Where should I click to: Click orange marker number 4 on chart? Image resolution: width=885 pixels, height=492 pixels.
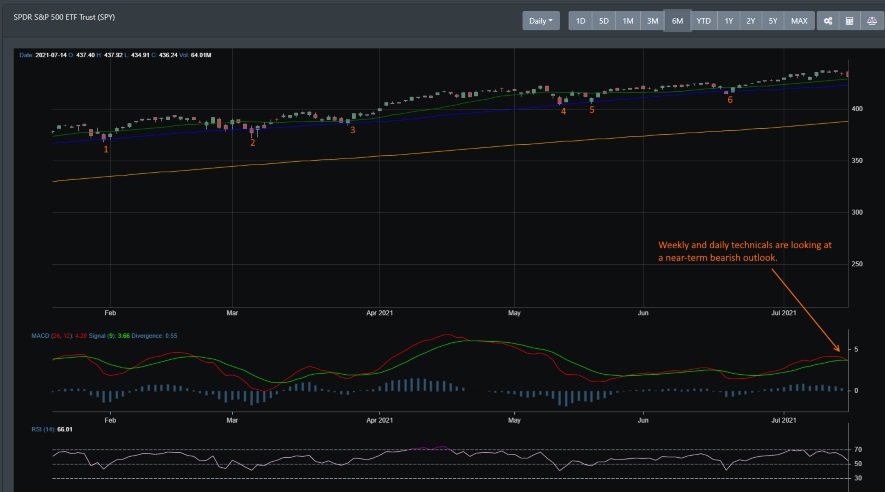point(563,112)
